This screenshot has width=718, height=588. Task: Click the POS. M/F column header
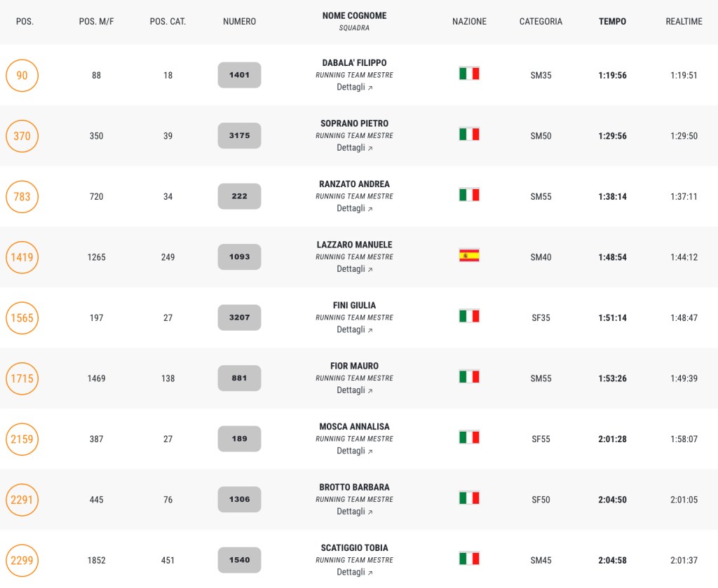pyautogui.click(x=96, y=22)
